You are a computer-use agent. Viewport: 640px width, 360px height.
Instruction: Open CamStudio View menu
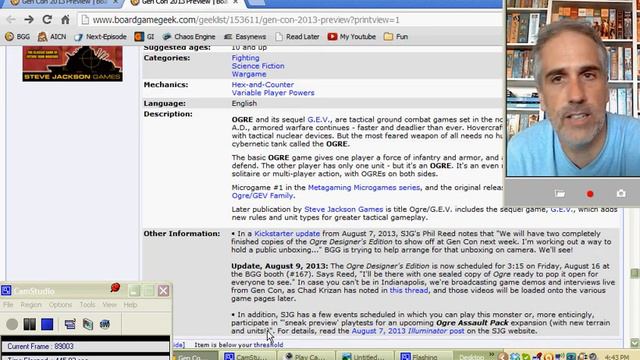point(109,305)
